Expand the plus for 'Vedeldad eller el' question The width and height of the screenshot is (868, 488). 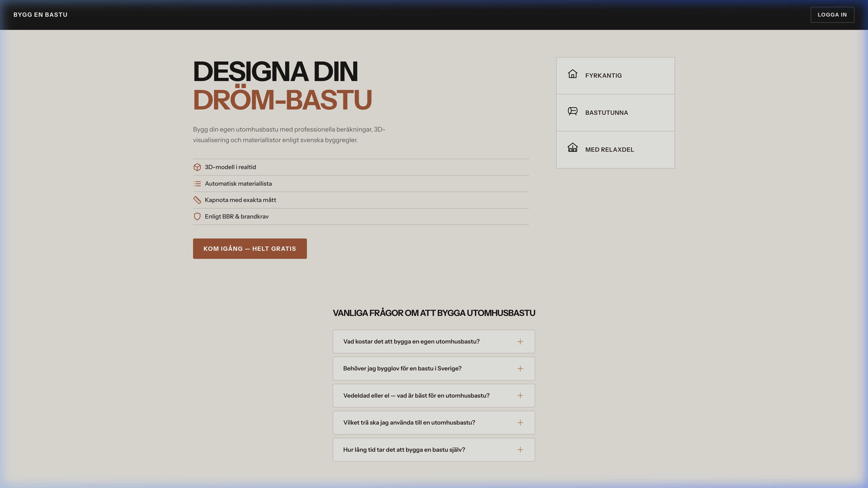click(520, 396)
